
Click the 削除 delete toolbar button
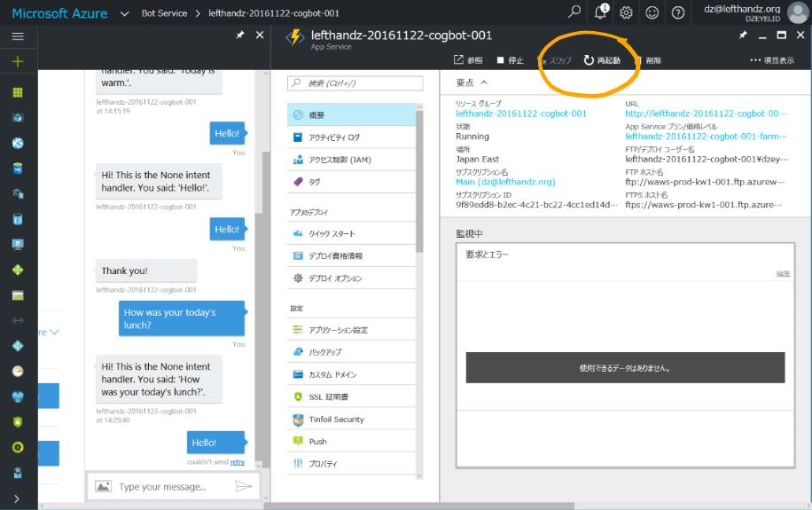click(x=648, y=60)
